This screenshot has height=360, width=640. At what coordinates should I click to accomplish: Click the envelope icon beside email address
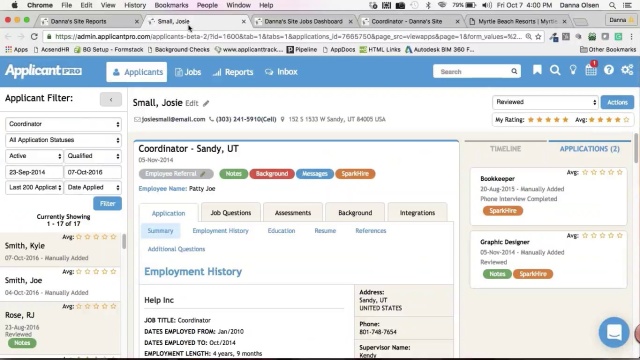point(137,120)
